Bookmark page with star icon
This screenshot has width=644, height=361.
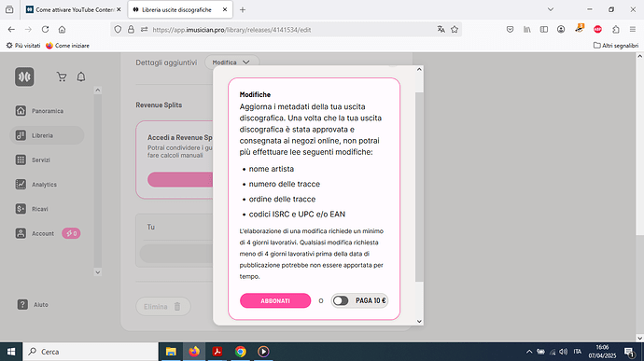tap(455, 30)
